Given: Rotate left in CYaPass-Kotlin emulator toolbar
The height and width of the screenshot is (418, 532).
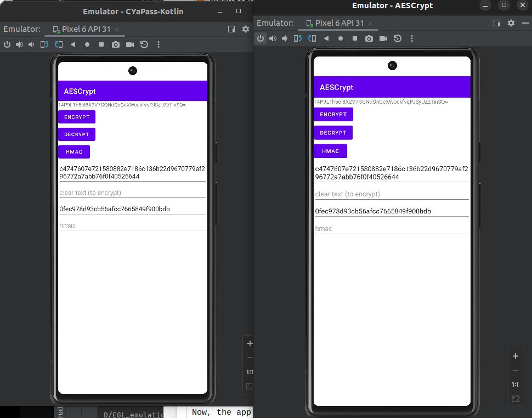Looking at the screenshot, I should point(44,44).
